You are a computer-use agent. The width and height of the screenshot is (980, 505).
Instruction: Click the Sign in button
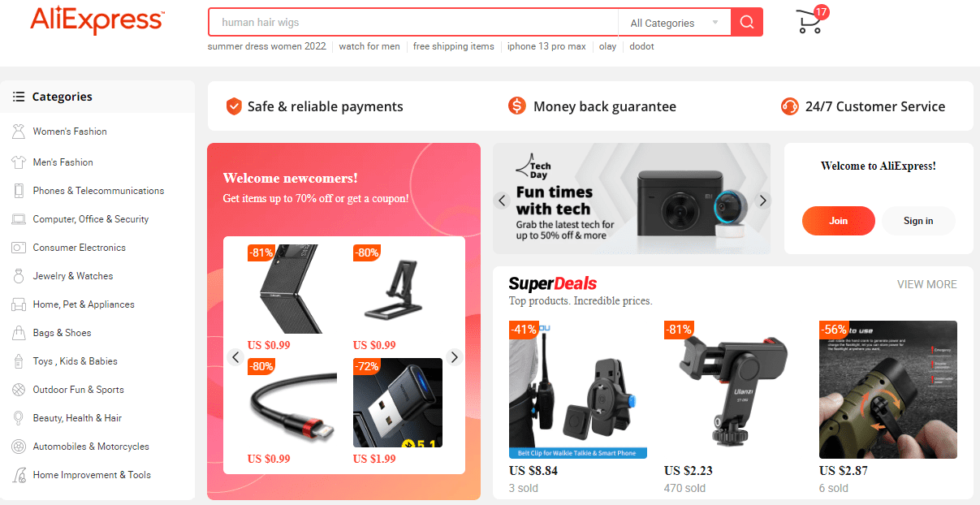[x=918, y=221]
